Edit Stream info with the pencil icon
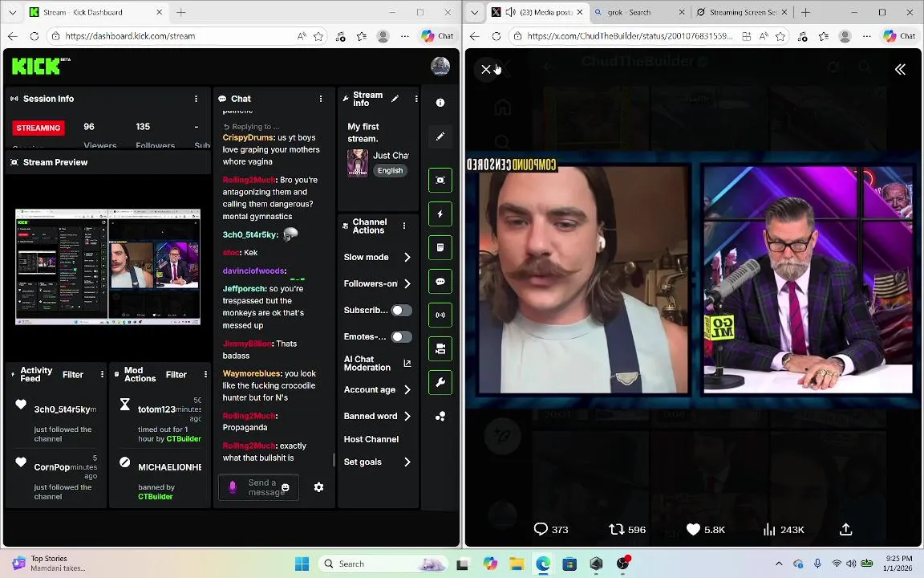The width and height of the screenshot is (924, 578). click(x=395, y=99)
